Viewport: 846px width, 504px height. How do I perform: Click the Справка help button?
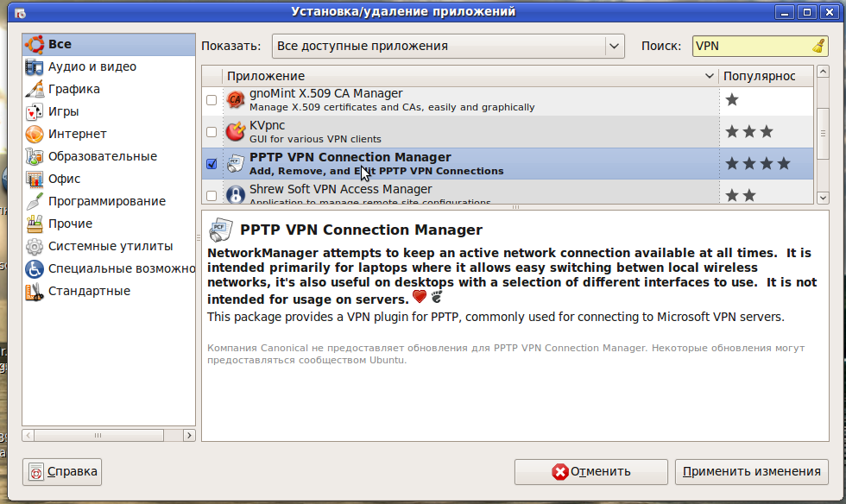[x=62, y=471]
